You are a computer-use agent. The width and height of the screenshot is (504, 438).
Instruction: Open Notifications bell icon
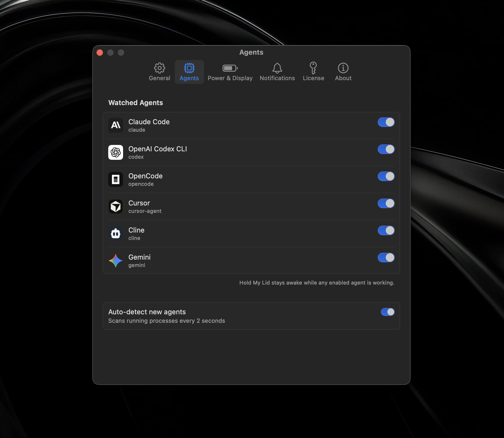pos(277,68)
